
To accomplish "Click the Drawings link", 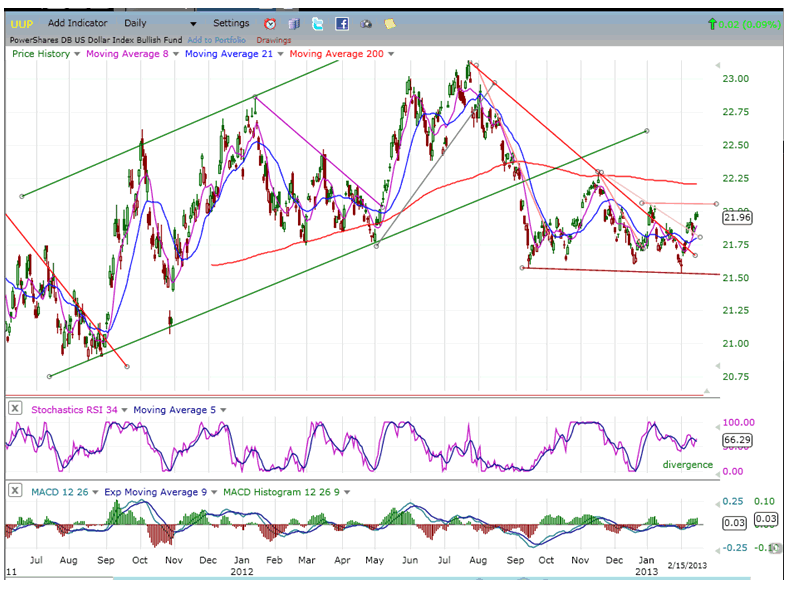I will pos(273,40).
